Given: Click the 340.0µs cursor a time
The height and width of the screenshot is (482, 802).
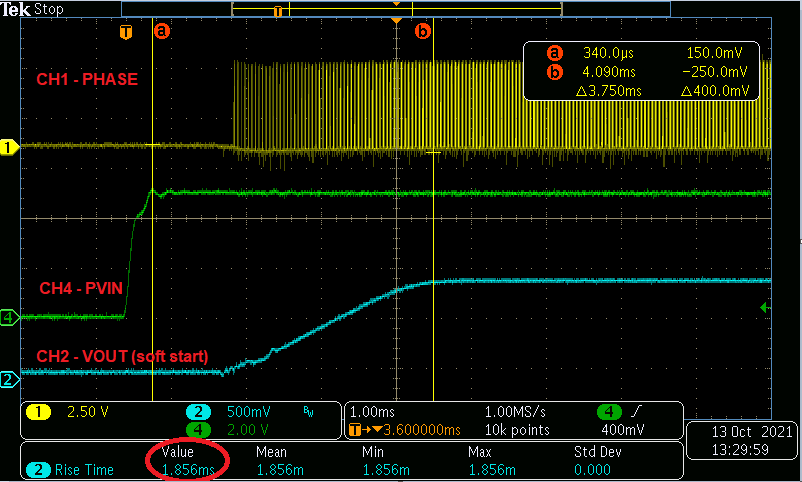Looking at the screenshot, I should tap(609, 53).
